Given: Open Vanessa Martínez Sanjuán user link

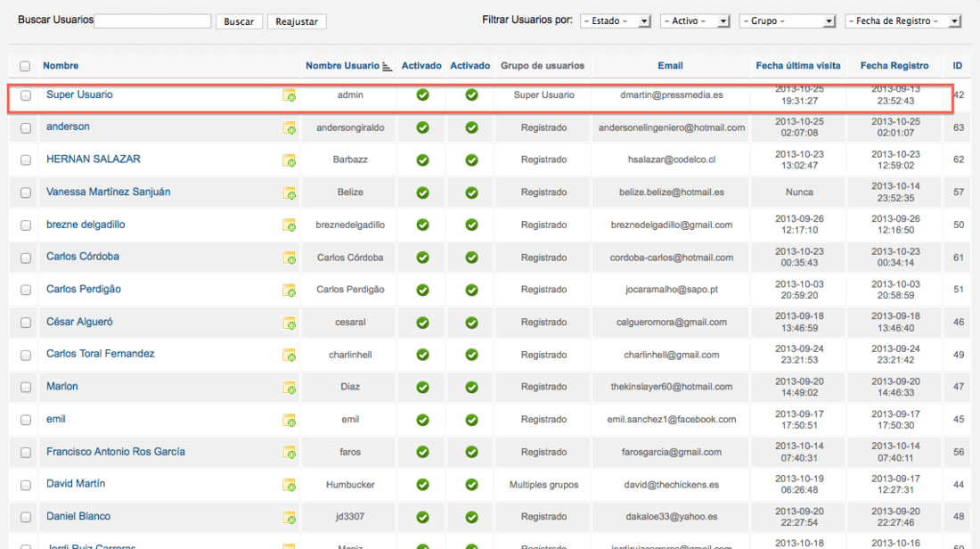Looking at the screenshot, I should [x=108, y=192].
